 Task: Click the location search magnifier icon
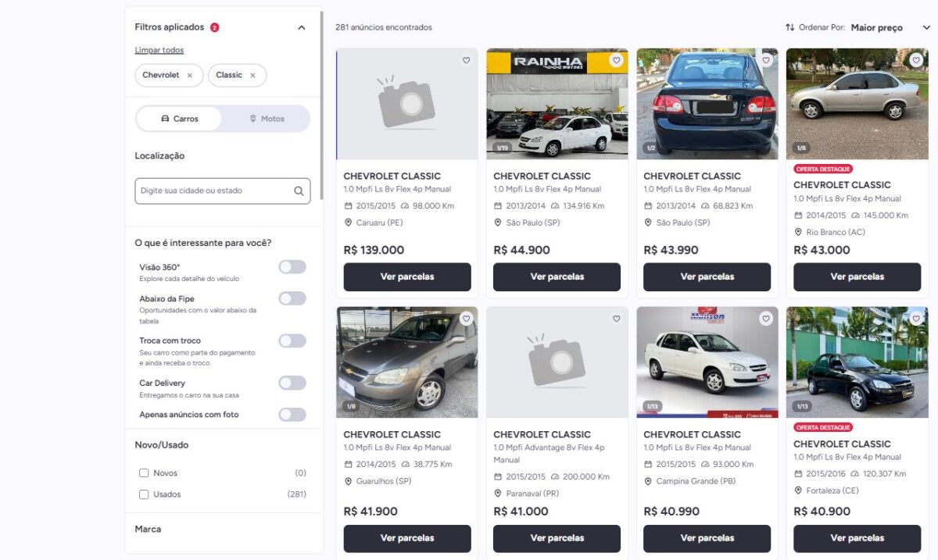pos(299,191)
